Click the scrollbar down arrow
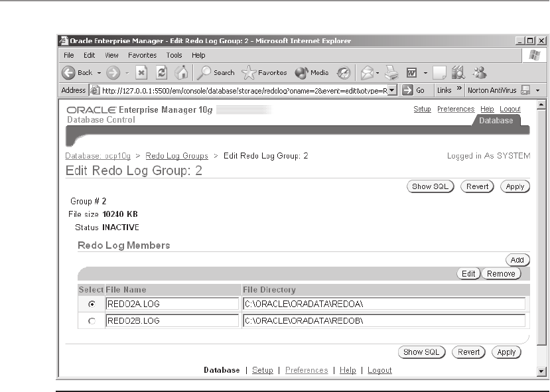This screenshot has width=550, height=392. tap(541, 371)
